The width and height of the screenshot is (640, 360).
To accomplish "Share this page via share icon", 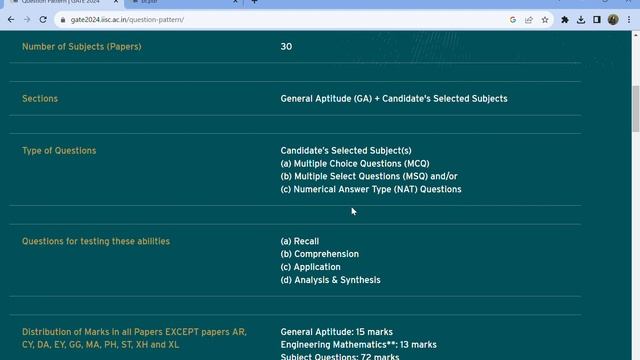I will pyautogui.click(x=529, y=20).
